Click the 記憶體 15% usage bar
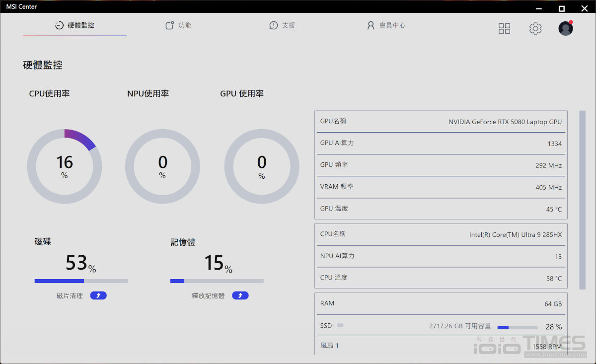The width and height of the screenshot is (596, 364). (x=217, y=281)
